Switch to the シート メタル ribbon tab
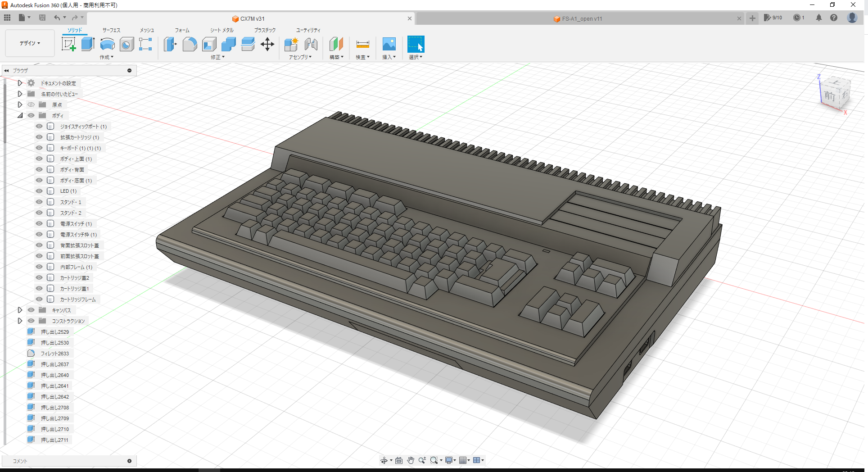This screenshot has height=472, width=868. tap(221, 30)
